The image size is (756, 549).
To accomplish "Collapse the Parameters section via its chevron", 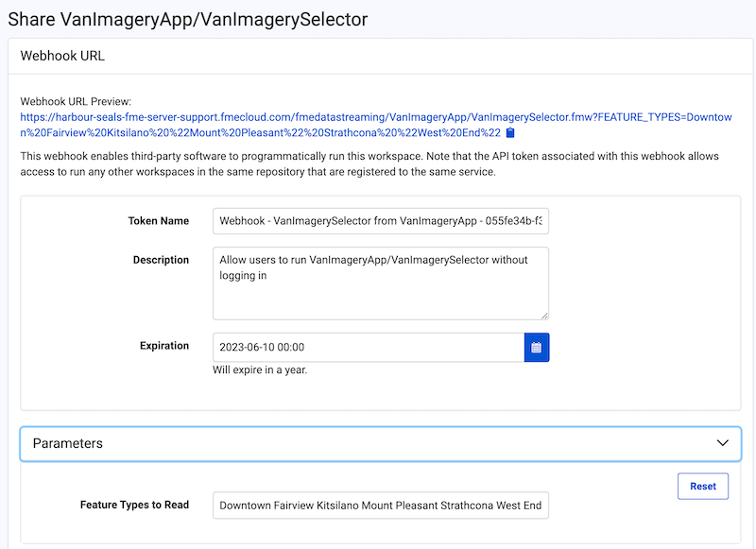I will click(x=722, y=443).
